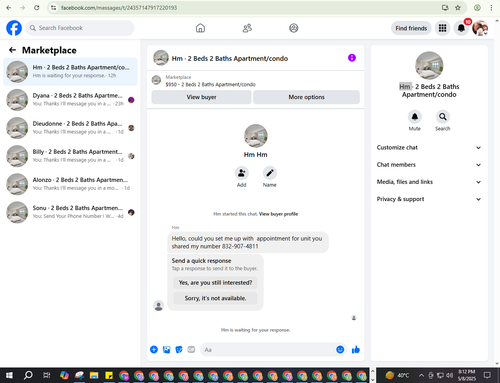Open the Friends icon in top navigation

pos(247,28)
